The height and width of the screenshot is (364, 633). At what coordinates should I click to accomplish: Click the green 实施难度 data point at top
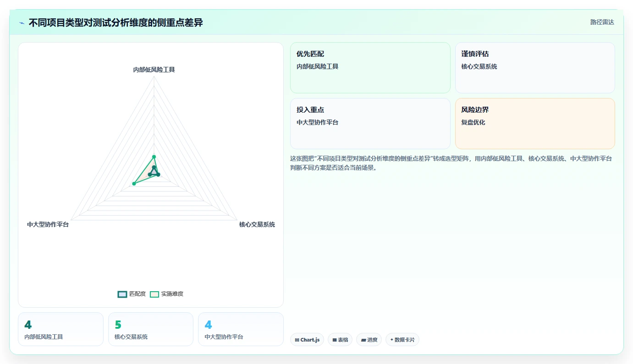154,157
